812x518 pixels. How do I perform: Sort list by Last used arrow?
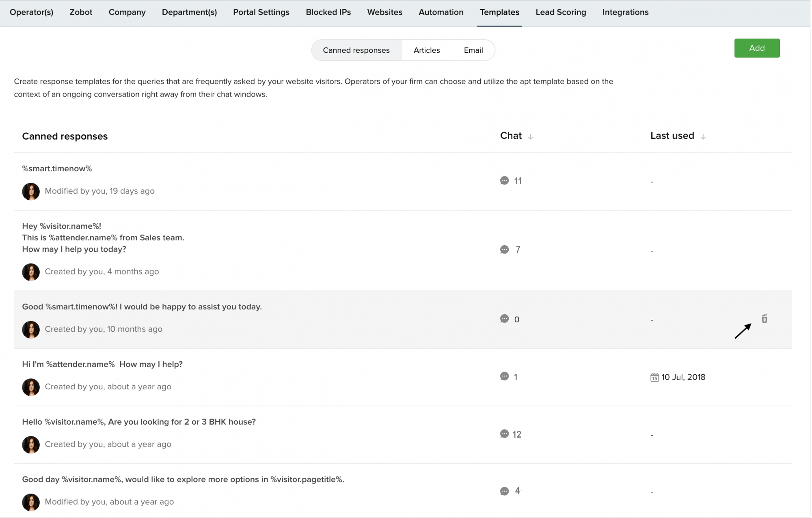703,137
